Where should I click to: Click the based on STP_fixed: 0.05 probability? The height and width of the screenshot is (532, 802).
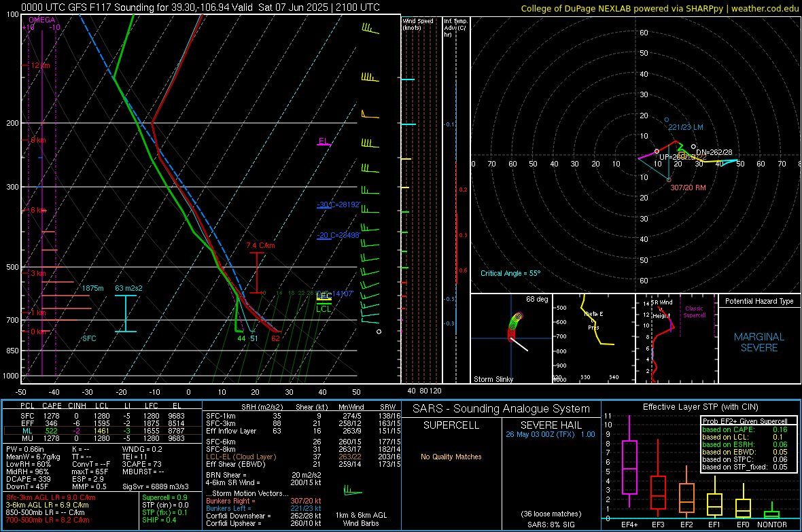[x=745, y=467]
